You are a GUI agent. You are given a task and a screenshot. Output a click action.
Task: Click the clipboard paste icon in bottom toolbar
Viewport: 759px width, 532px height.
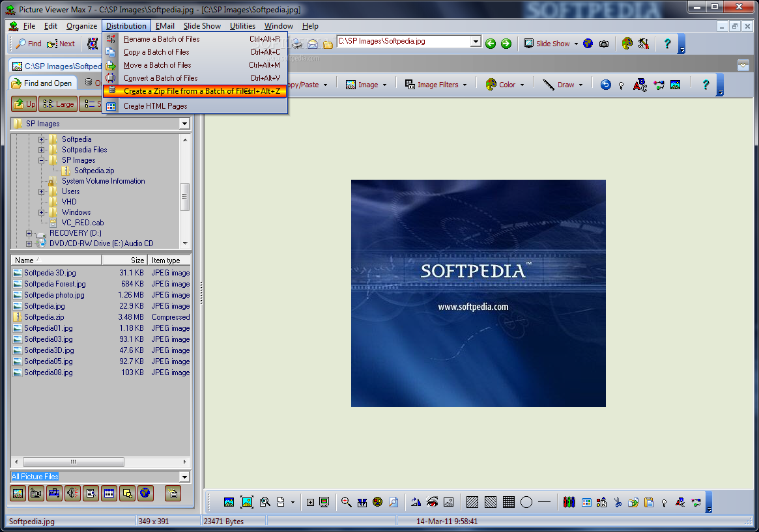(x=649, y=503)
